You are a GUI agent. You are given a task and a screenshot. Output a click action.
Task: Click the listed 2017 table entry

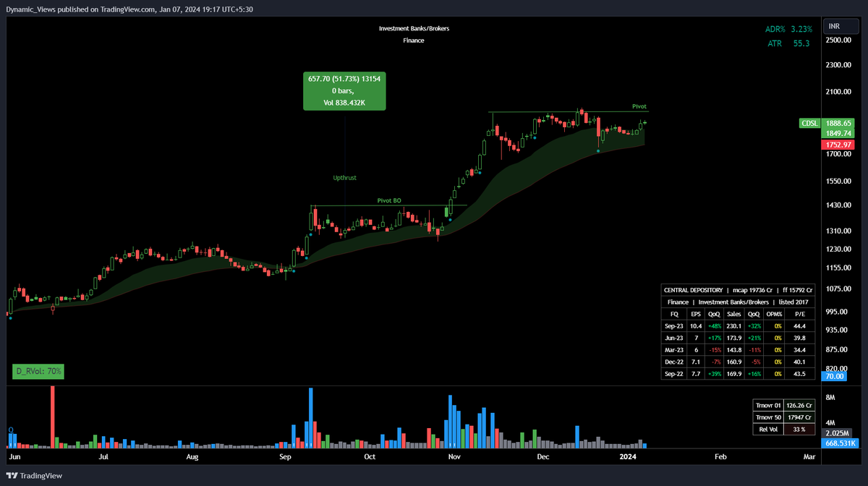pyautogui.click(x=793, y=302)
